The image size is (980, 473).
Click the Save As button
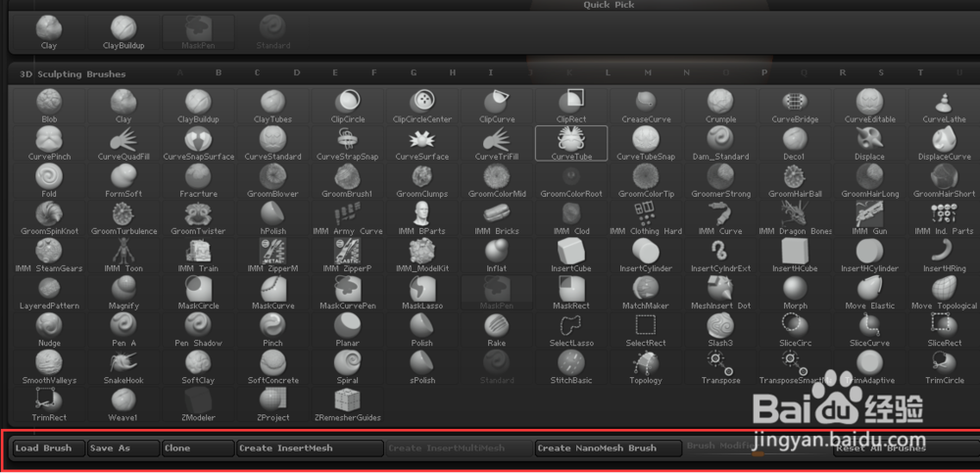pos(123,448)
